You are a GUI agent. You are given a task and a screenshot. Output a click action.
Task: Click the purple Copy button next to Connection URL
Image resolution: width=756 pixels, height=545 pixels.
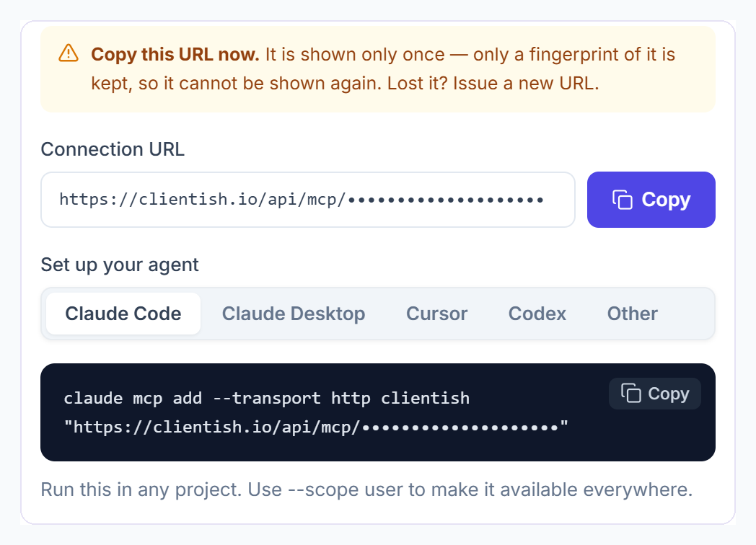pyautogui.click(x=651, y=200)
